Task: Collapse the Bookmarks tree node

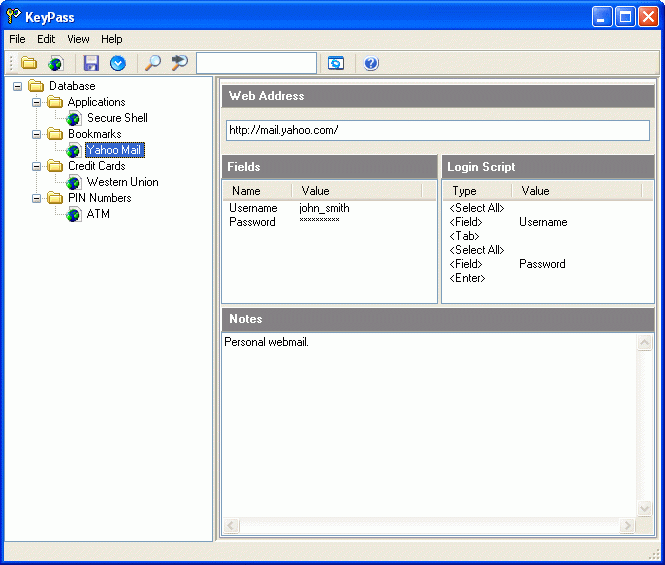Action: point(36,134)
